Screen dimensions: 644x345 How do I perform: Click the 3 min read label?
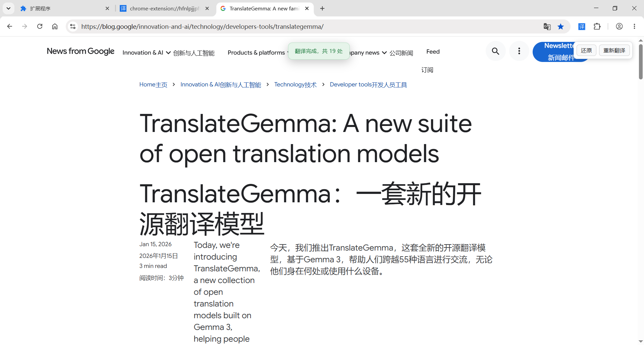[x=153, y=266]
